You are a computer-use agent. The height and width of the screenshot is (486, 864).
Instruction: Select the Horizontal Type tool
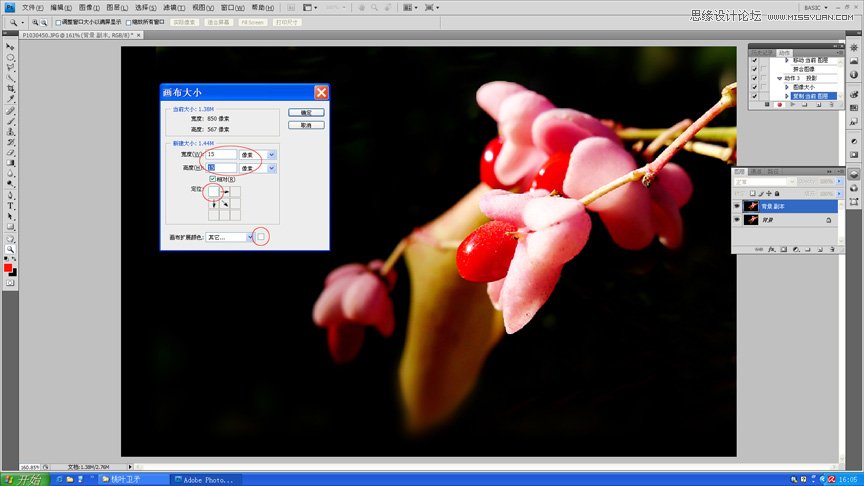point(10,206)
